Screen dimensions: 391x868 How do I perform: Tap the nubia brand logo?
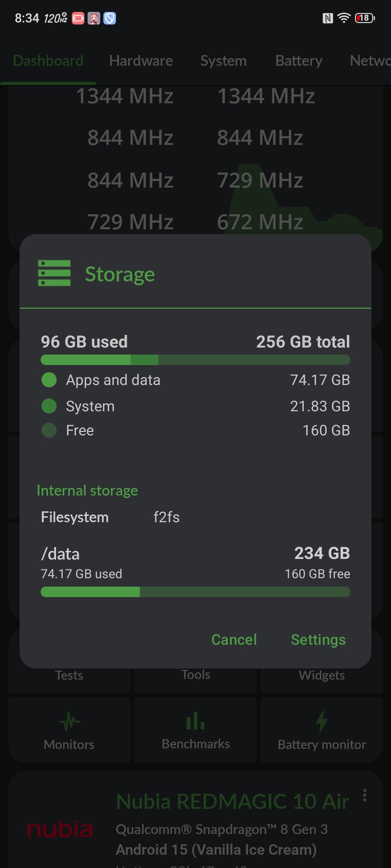tap(60, 829)
